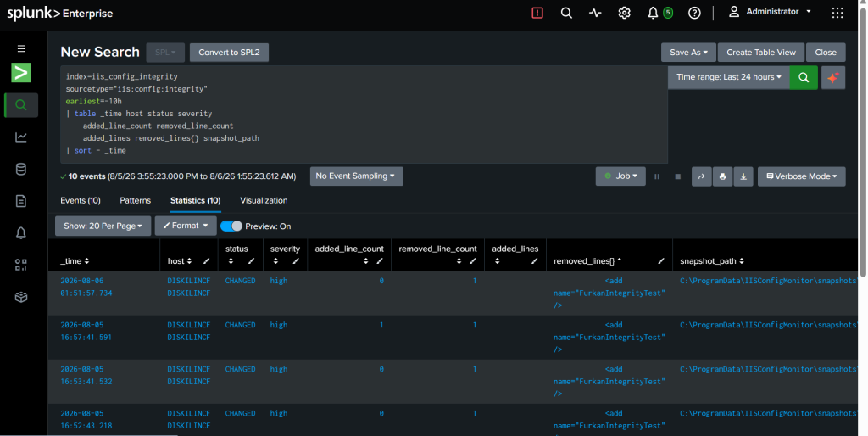The width and height of the screenshot is (868, 436).
Task: Open the Verbose Mode dropdown
Action: click(802, 176)
